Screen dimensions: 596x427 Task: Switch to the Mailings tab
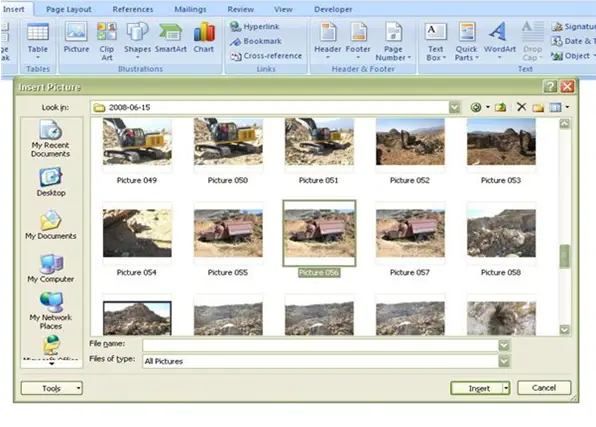coord(190,9)
